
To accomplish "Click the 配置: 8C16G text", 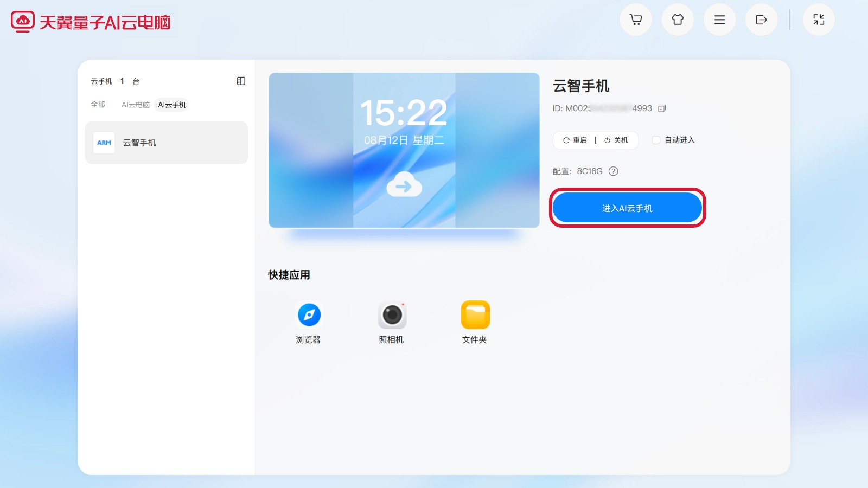I will point(578,171).
